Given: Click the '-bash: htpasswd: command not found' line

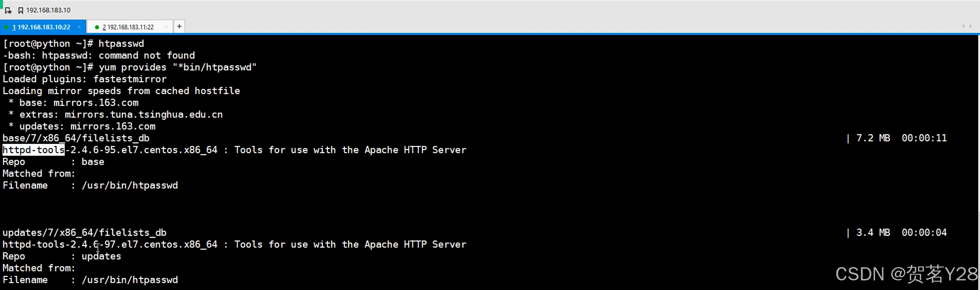Looking at the screenshot, I should tap(99, 55).
